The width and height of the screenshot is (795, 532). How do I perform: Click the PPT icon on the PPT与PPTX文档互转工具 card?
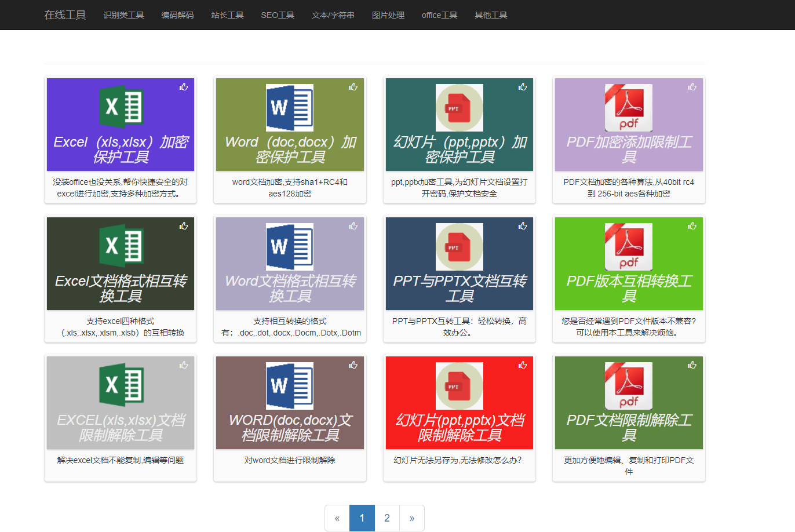tap(460, 246)
